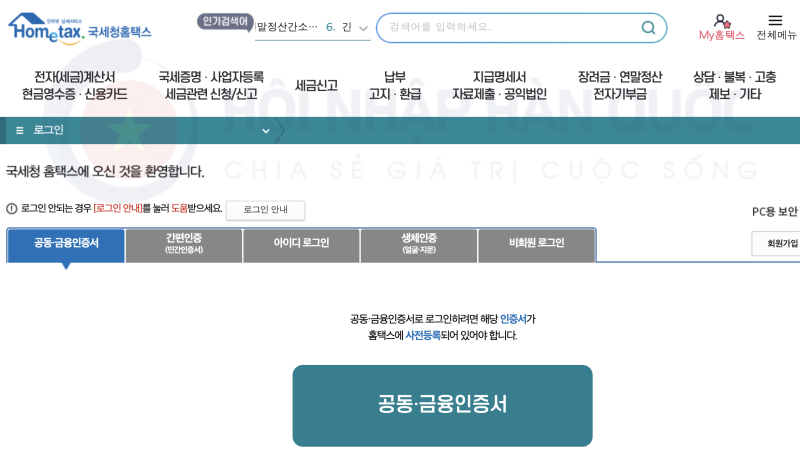The height and width of the screenshot is (460, 800).
Task: Select the 간편인증 login tab
Action: coord(184,244)
